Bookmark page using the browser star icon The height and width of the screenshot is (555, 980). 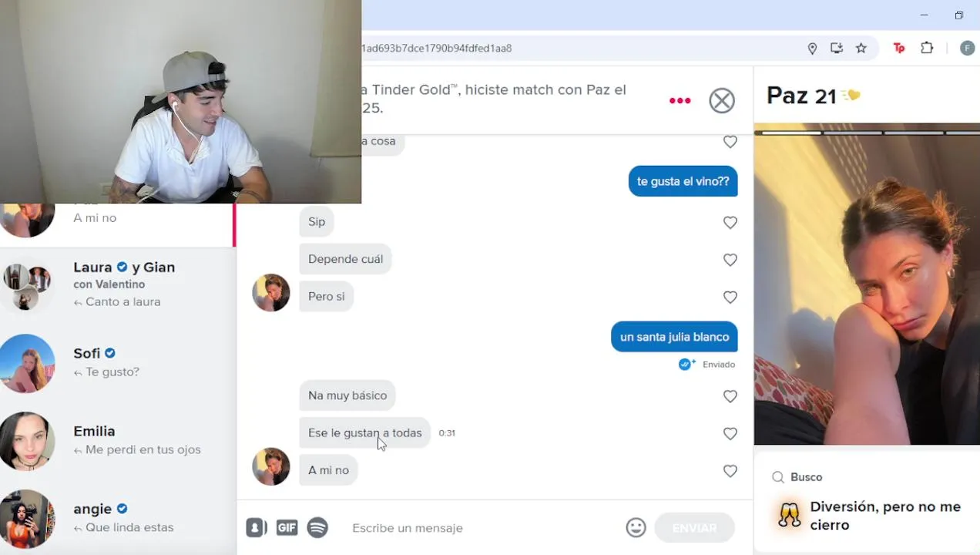(x=861, y=48)
